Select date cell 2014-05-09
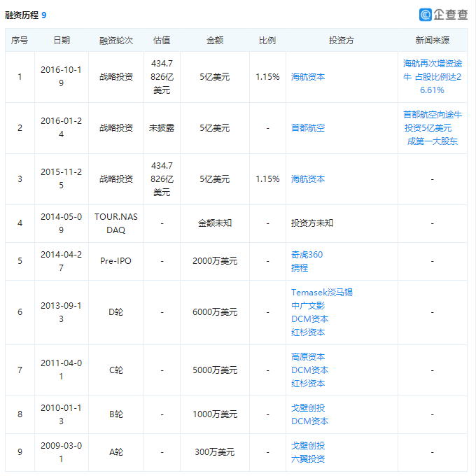Image resolution: width=476 pixels, height=476 pixels. pos(62,223)
